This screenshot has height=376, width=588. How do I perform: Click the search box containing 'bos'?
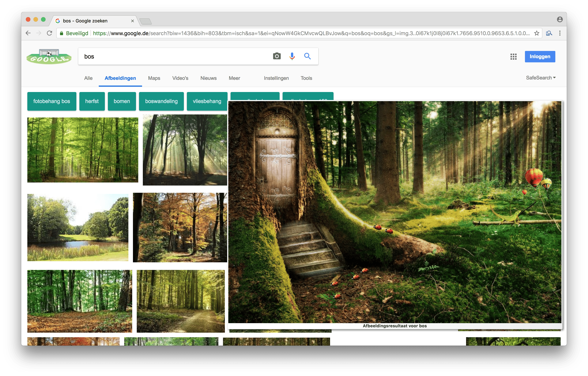[171, 56]
